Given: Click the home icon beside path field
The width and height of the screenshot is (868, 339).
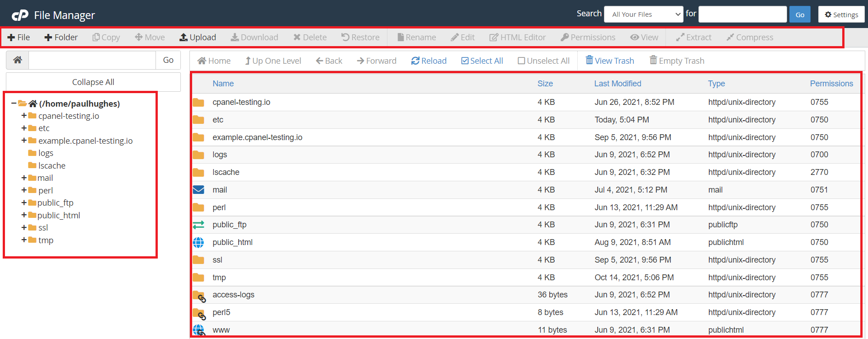Looking at the screenshot, I should pos(18,60).
